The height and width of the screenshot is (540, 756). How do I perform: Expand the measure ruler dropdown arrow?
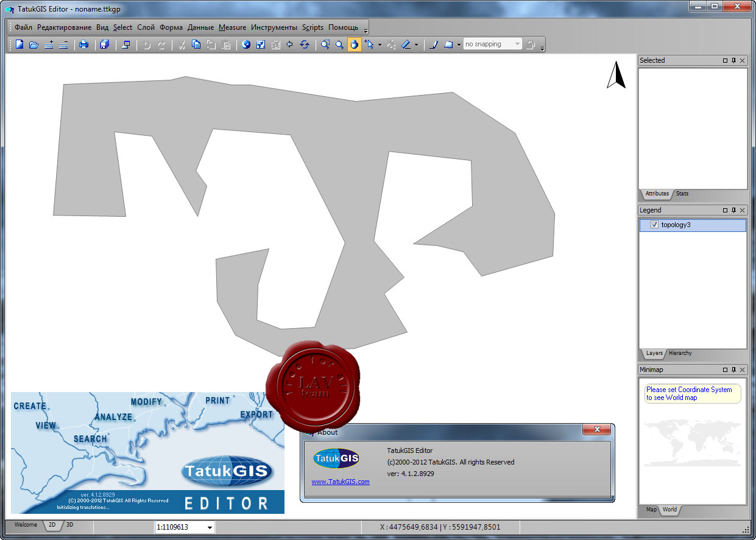click(417, 44)
